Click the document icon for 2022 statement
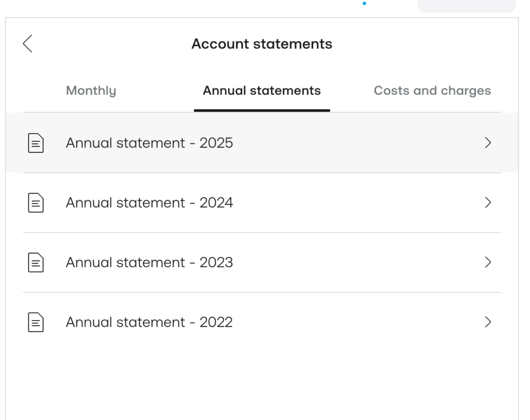530x420 pixels. pyautogui.click(x=35, y=323)
